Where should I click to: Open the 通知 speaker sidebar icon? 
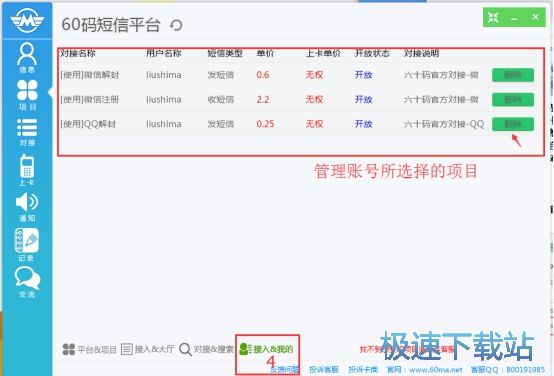point(27,207)
